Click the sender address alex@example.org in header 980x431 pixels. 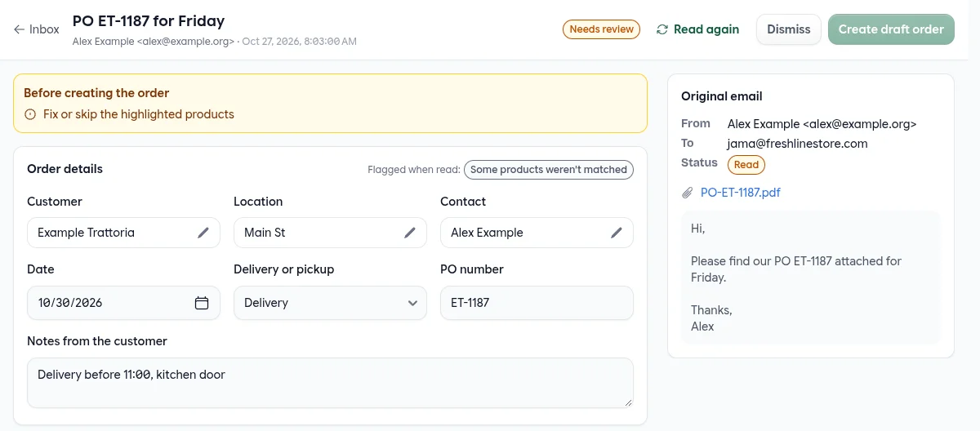[185, 41]
